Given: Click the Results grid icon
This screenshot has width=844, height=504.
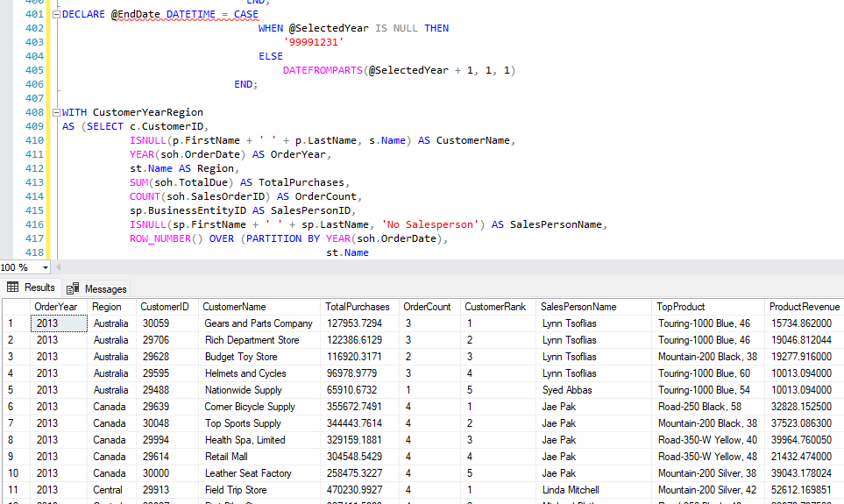Looking at the screenshot, I should [x=12, y=287].
